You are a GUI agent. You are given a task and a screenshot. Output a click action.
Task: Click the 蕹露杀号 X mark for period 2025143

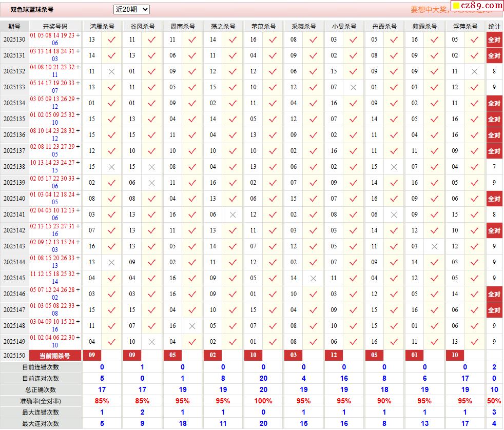[x=434, y=246]
